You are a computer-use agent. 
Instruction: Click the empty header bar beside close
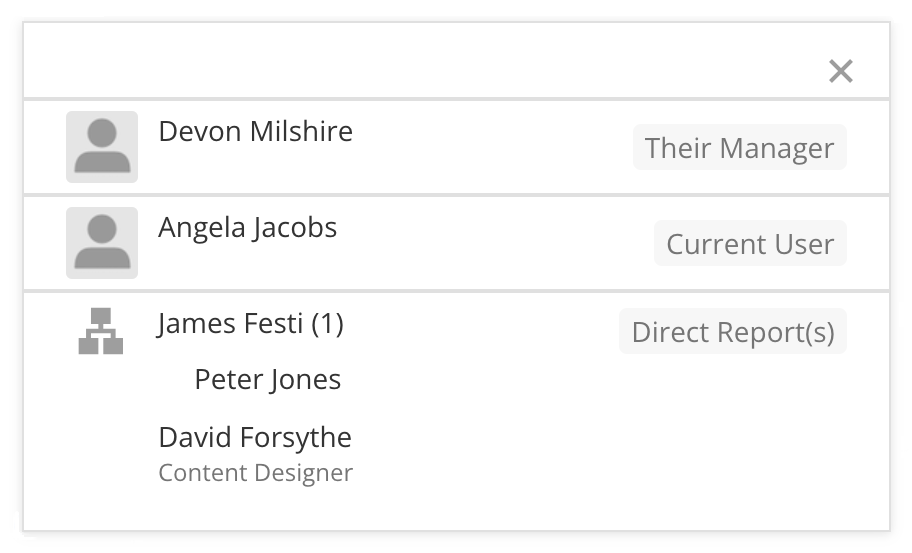[x=425, y=61]
